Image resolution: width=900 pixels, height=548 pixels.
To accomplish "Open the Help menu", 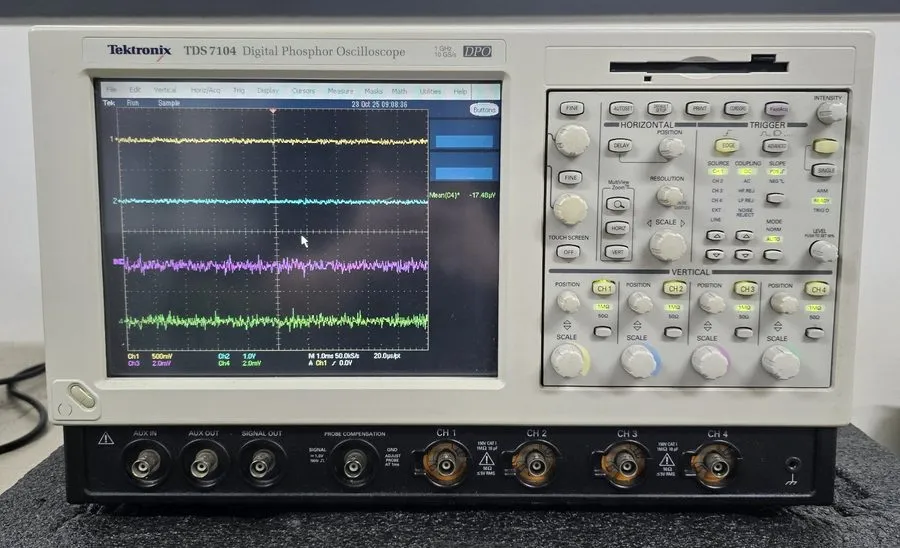I will (x=460, y=91).
